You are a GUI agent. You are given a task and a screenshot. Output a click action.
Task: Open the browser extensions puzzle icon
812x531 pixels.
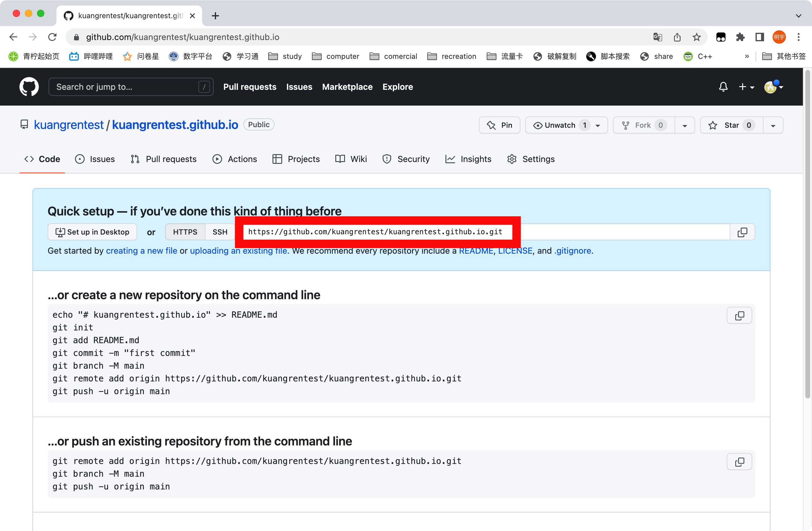[740, 37]
